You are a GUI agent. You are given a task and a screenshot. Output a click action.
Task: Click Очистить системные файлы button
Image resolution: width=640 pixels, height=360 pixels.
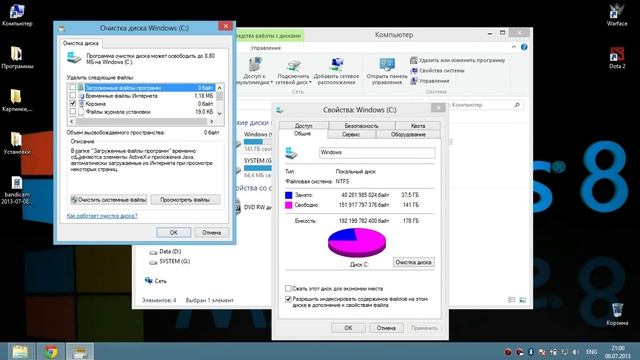109,200
